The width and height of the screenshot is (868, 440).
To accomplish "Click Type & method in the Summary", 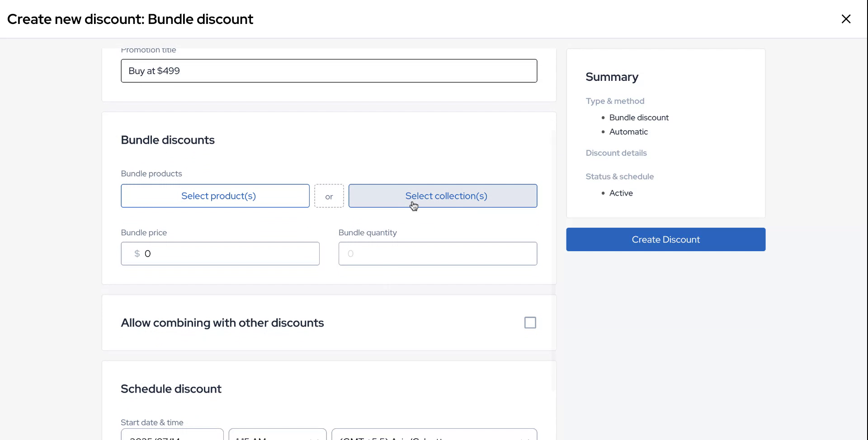I will click(x=615, y=101).
